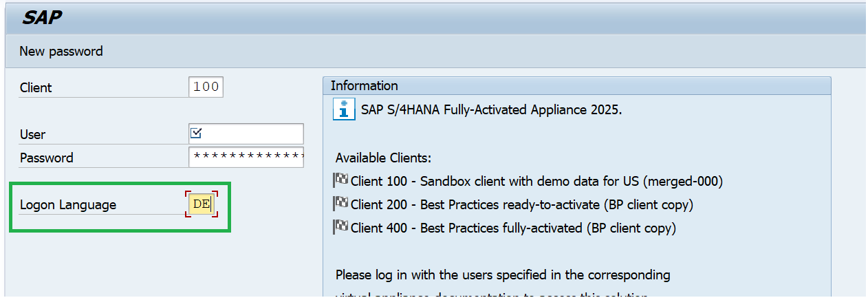Click 'Please log in with the users' text

503,275
